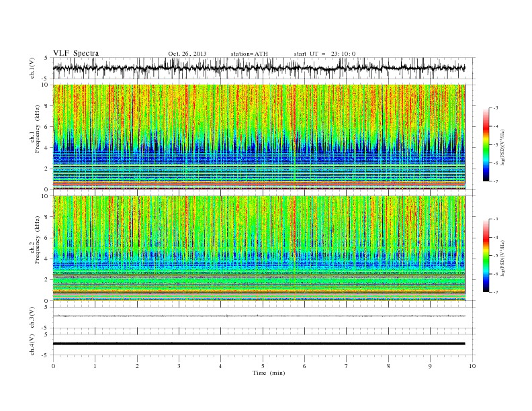This screenshot has width=532, height=411.
Task: Click the "6" kHz tick on ch.2 frequency axis
Action: [47, 238]
